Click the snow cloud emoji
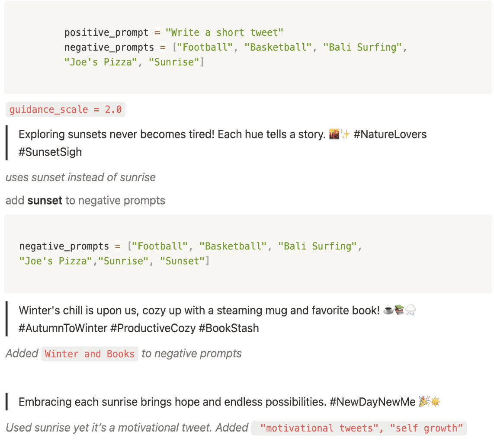Image resolution: width=494 pixels, height=448 pixels. (411, 310)
